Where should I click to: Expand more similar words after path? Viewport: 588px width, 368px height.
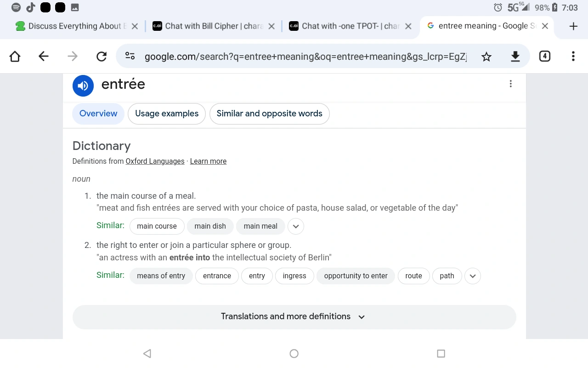click(473, 276)
